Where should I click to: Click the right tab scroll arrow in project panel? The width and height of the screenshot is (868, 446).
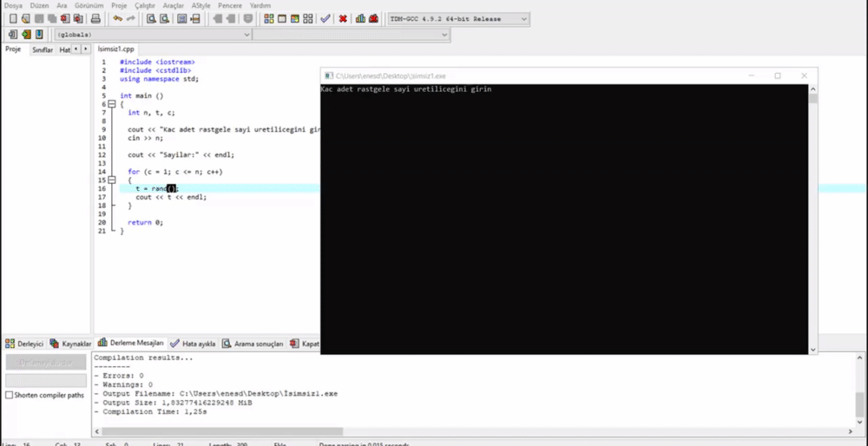[x=85, y=49]
